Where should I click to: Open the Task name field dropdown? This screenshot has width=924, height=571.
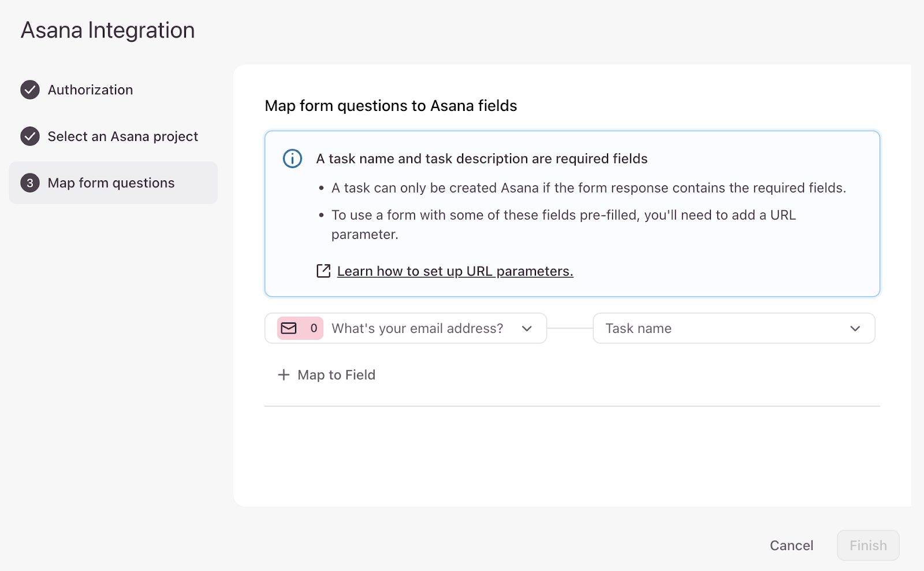pos(722,328)
